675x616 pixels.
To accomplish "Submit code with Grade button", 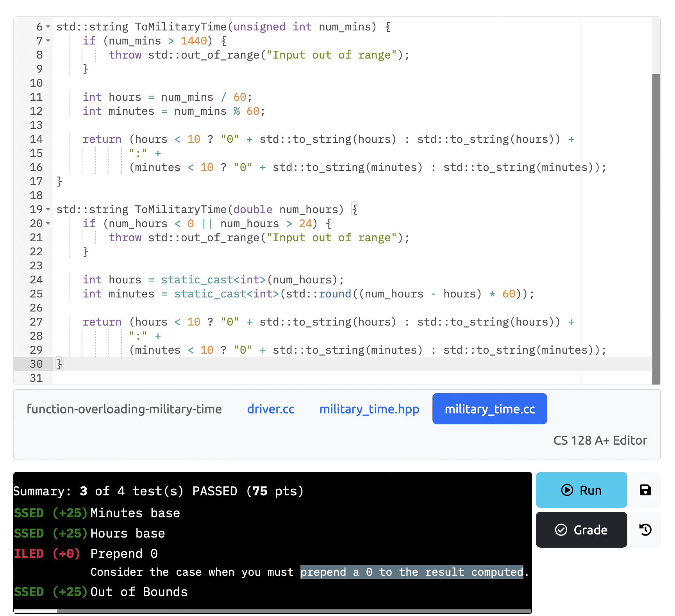I will click(x=581, y=530).
